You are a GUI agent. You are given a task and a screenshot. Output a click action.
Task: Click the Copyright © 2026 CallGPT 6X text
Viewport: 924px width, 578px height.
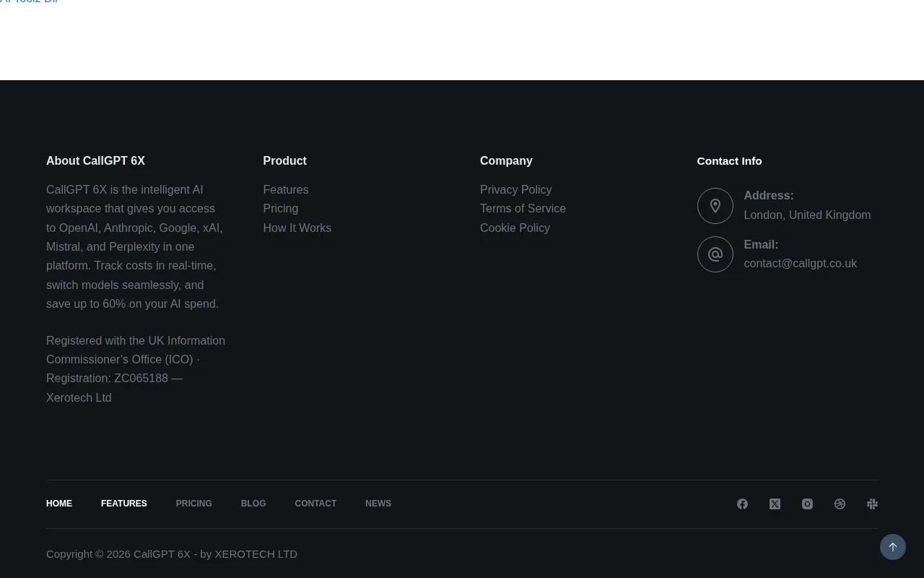tap(172, 553)
